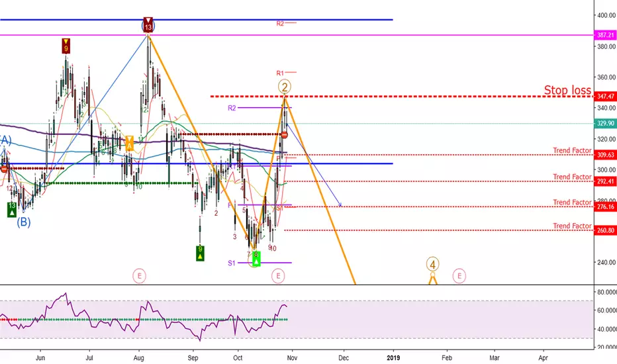617x364 pixels.
Task: Select Trend Factor text above 276.16 line
Action: [x=572, y=203]
